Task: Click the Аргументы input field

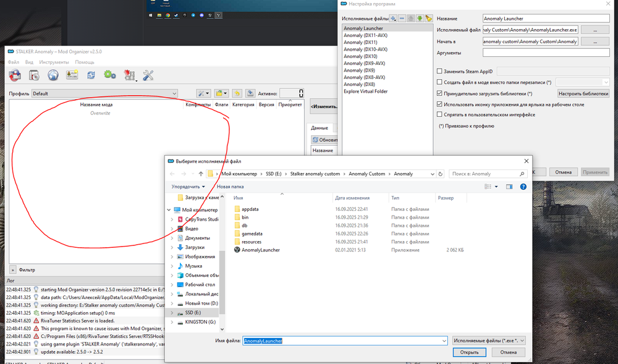Action: [x=546, y=53]
